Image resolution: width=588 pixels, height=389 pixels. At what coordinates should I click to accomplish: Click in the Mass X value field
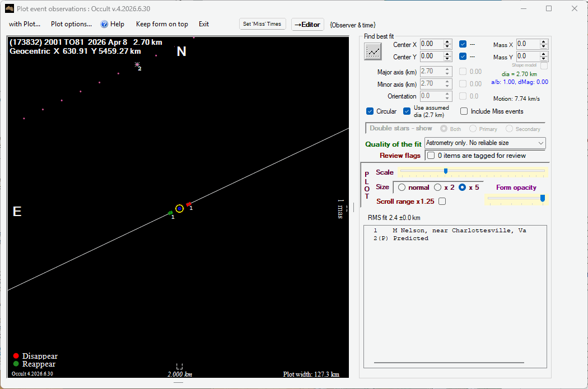point(528,44)
